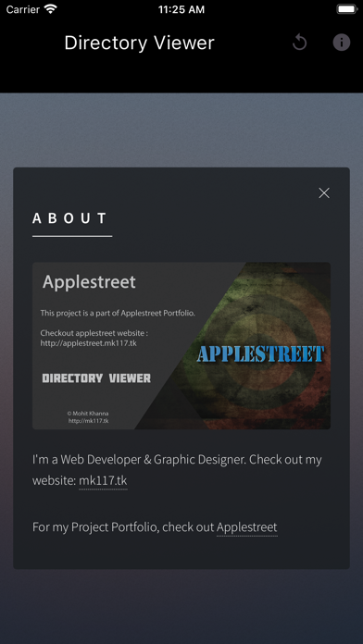
Task: Tap the Directory Viewer title
Action: pyautogui.click(x=139, y=43)
